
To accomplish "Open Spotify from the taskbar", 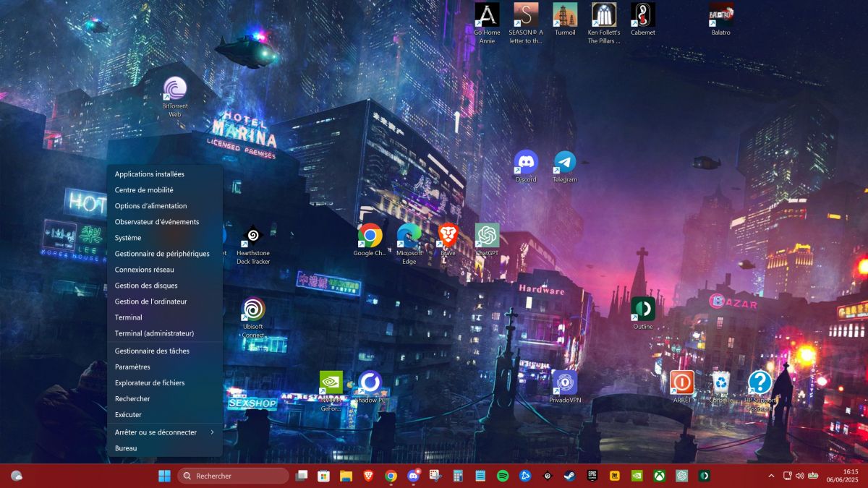I will click(503, 476).
